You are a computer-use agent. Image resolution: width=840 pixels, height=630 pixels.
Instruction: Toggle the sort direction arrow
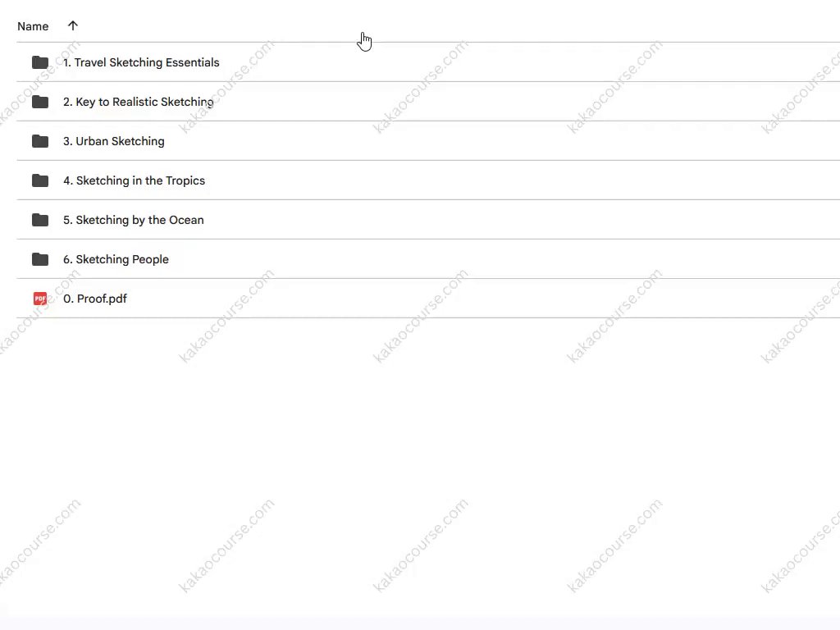[x=73, y=25]
